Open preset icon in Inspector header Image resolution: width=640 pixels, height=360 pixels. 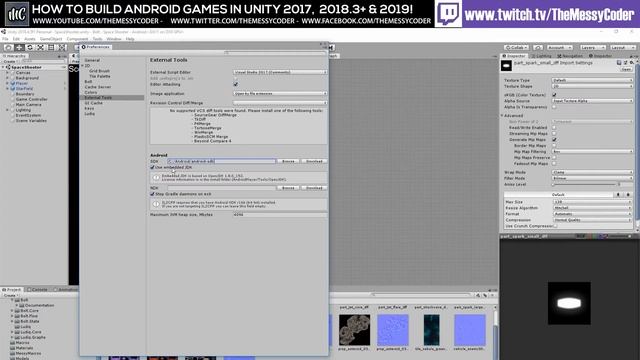(625, 63)
